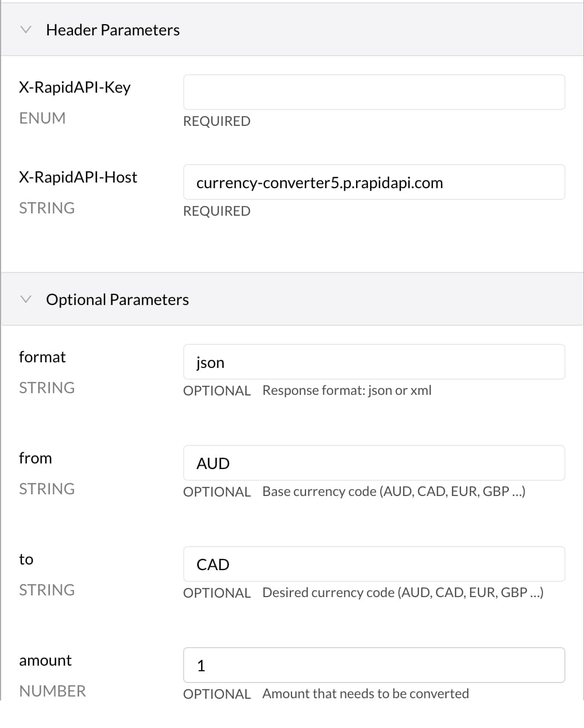Screen dimensions: 584x728
Task: Edit the to field containing CAD
Action: pos(374,564)
